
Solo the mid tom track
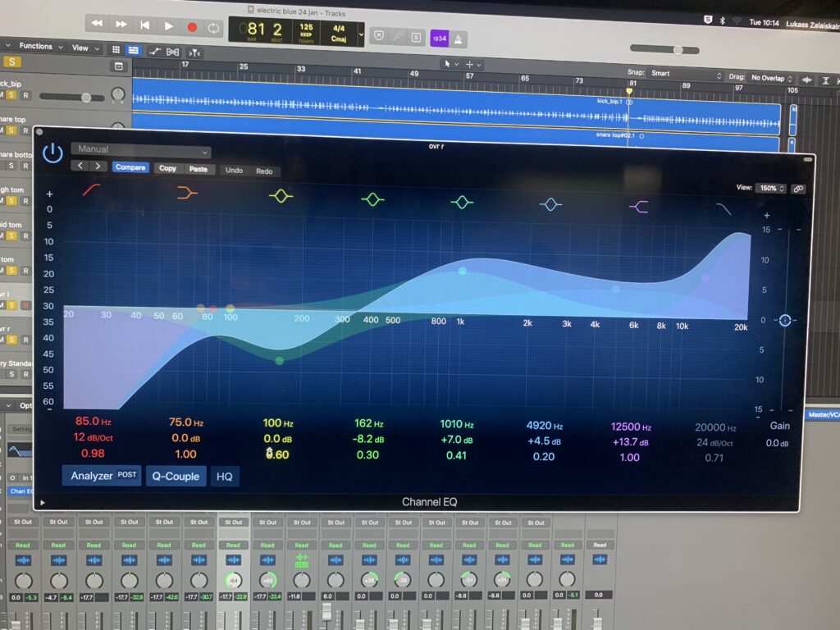pyautogui.click(x=11, y=235)
